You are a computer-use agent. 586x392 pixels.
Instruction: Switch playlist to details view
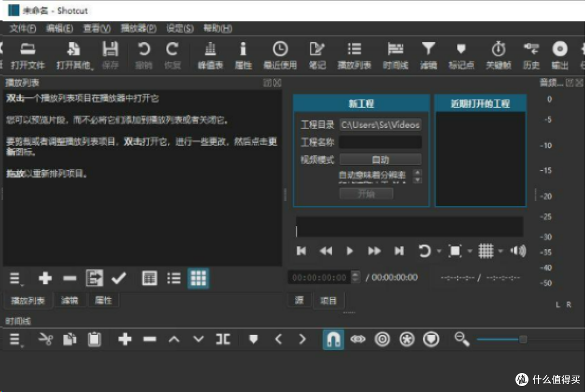149,278
